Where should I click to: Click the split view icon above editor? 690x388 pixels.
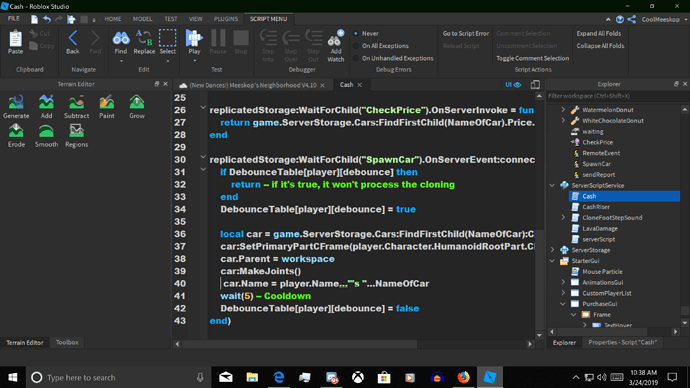[x=535, y=85]
